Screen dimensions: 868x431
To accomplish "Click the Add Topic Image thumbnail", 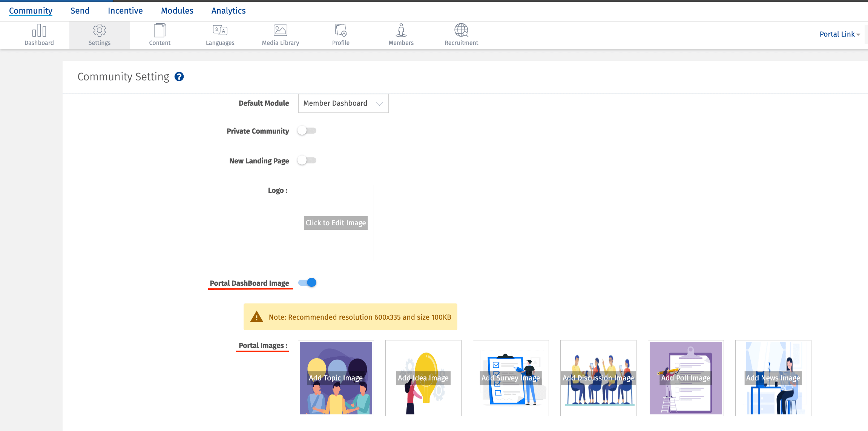I will 336,378.
